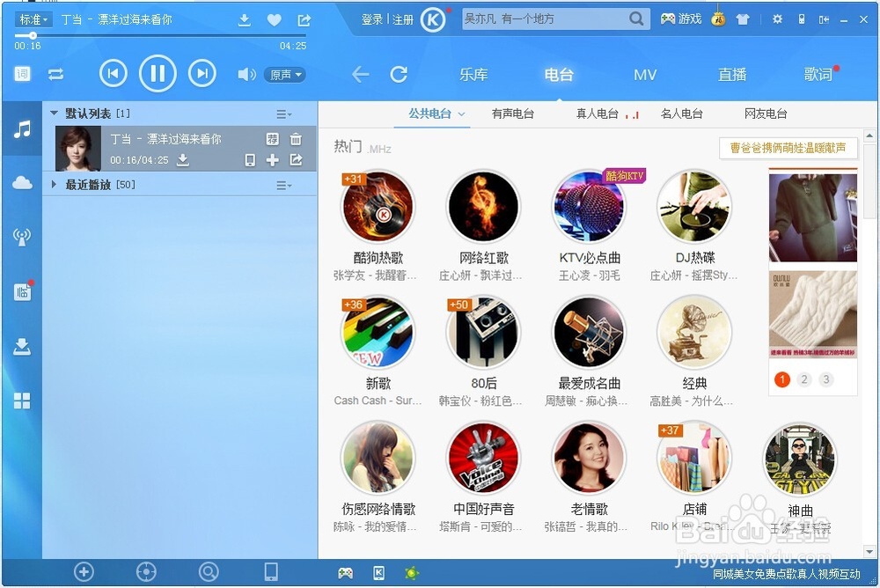
Task: Open the 中国好声音 radio channel thumbnail
Action: click(483, 458)
